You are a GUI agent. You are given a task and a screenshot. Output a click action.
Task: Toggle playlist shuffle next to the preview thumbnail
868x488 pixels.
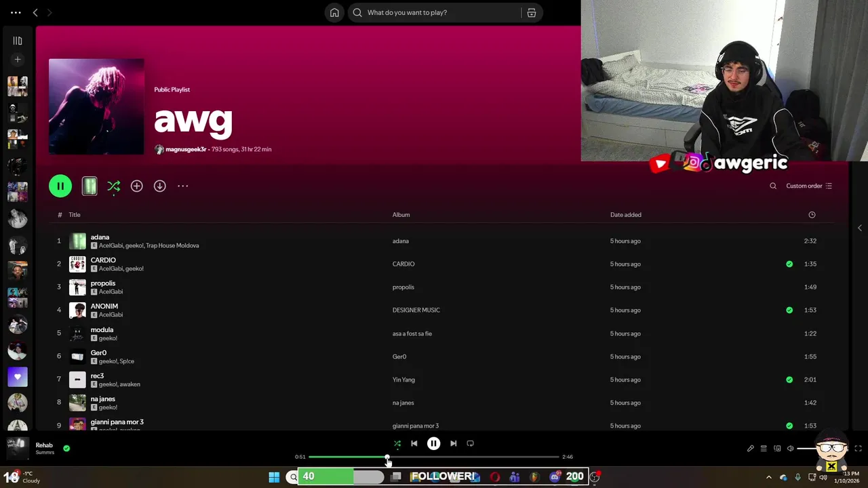113,186
